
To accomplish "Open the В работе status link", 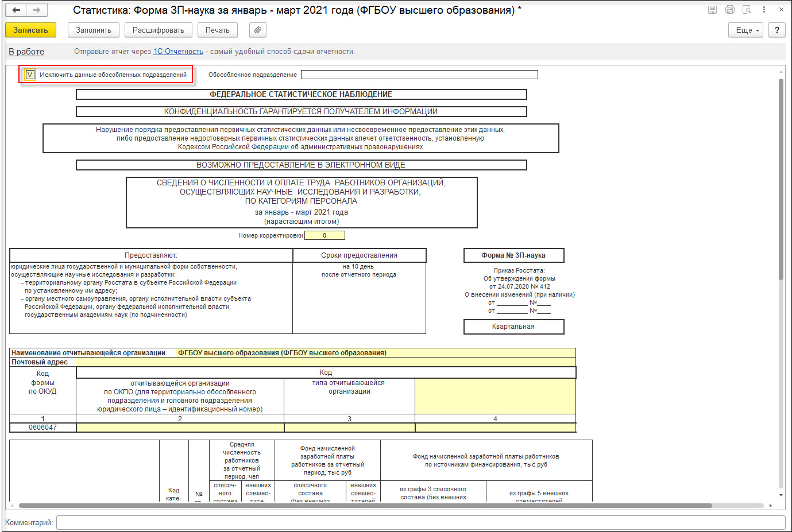I will (26, 52).
